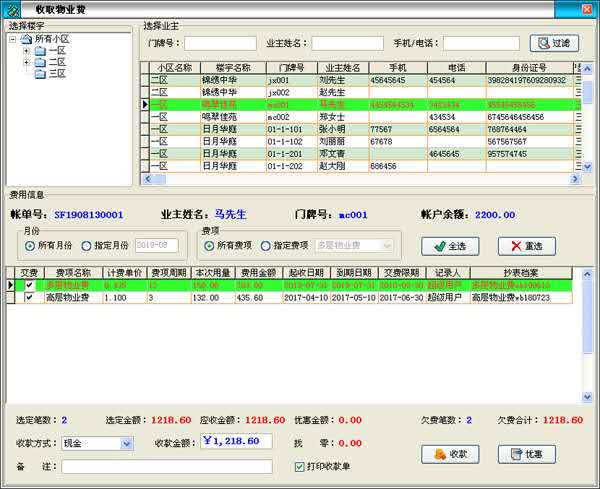Image resolution: width=600 pixels, height=489 pixels.
Task: Sort by the 身份证号 column header
Action: 529,68
